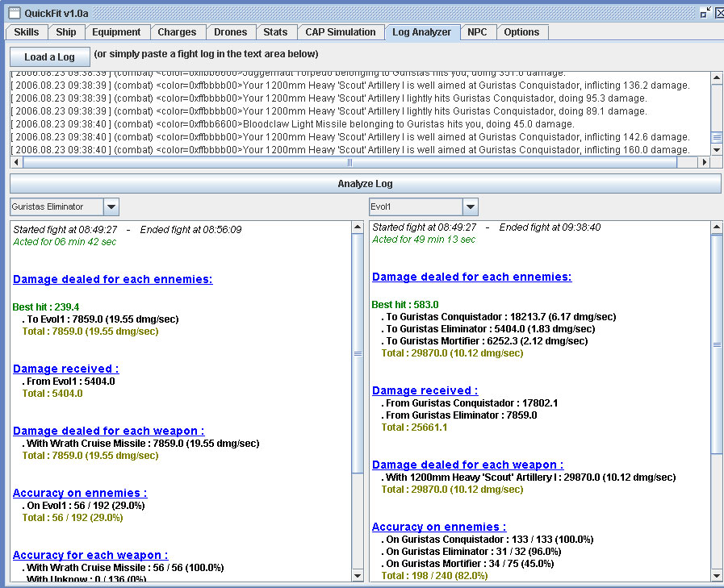724x588 pixels.
Task: Click the Load a Log button
Action: point(49,57)
